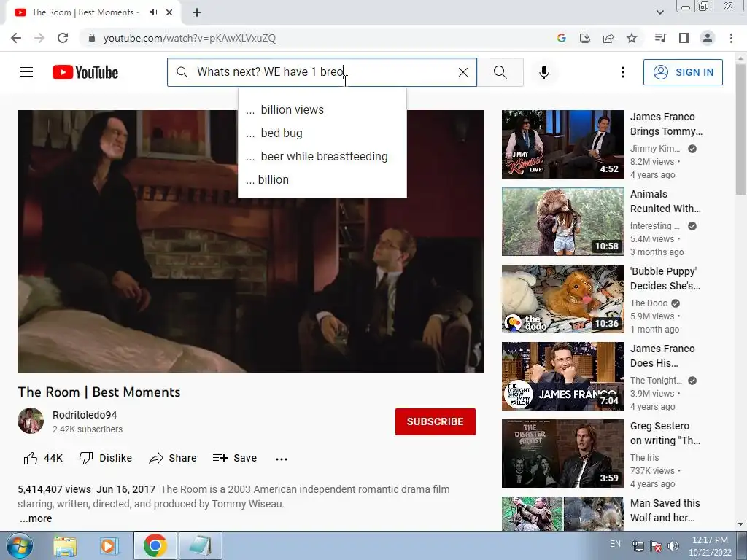Image resolution: width=747 pixels, height=560 pixels.
Task: Bookmark this page with the star icon
Action: (632, 38)
